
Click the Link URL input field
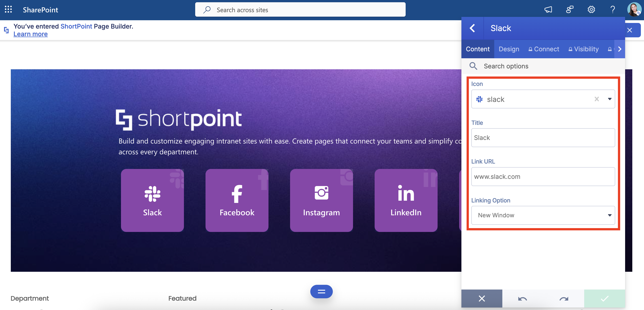click(x=543, y=177)
